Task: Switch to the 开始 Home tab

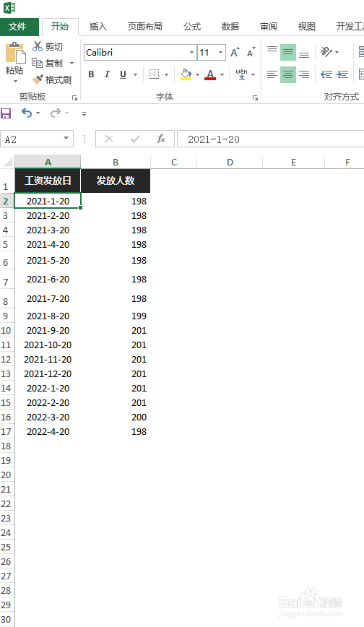Action: click(x=60, y=27)
